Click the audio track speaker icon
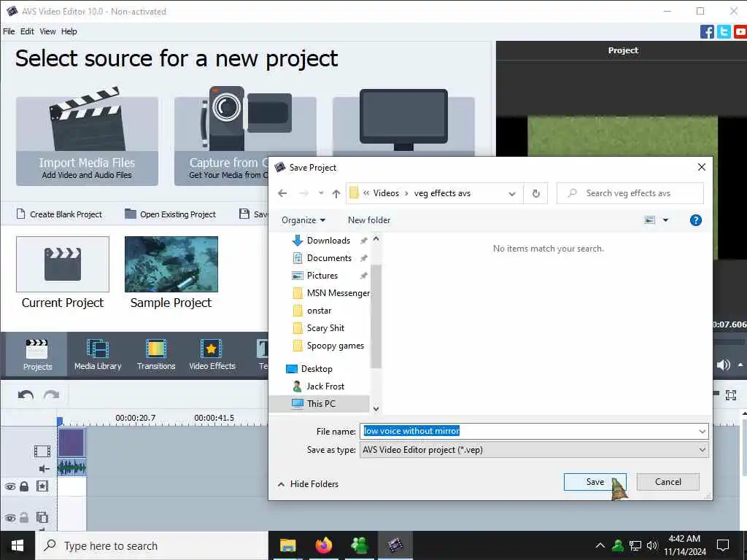The width and height of the screenshot is (747, 560). 44,469
